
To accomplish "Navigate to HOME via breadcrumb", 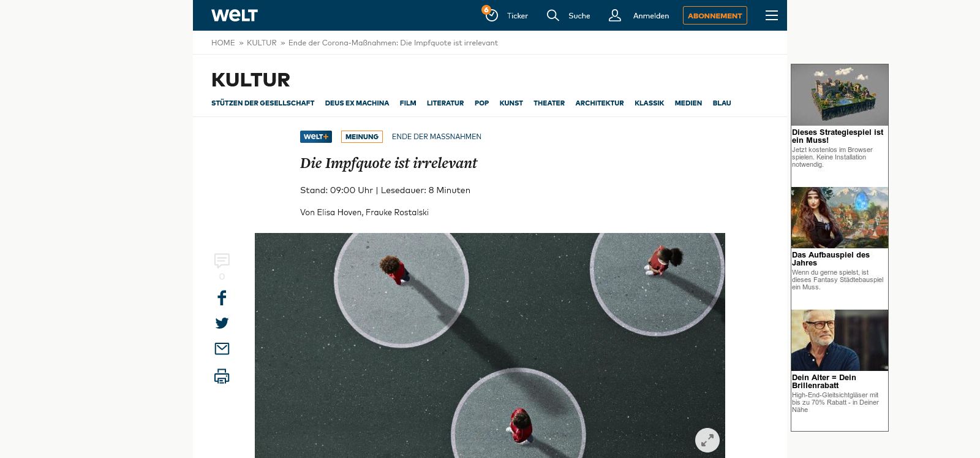I will [223, 43].
